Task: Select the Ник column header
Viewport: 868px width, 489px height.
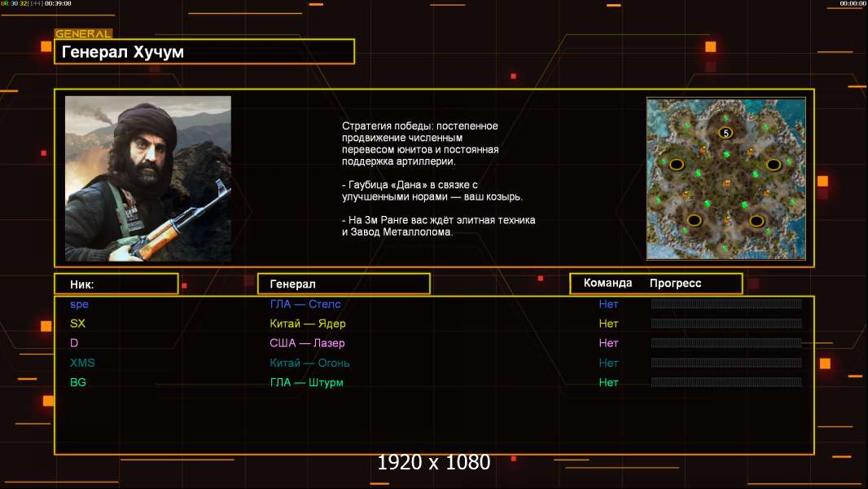Action: pos(116,284)
